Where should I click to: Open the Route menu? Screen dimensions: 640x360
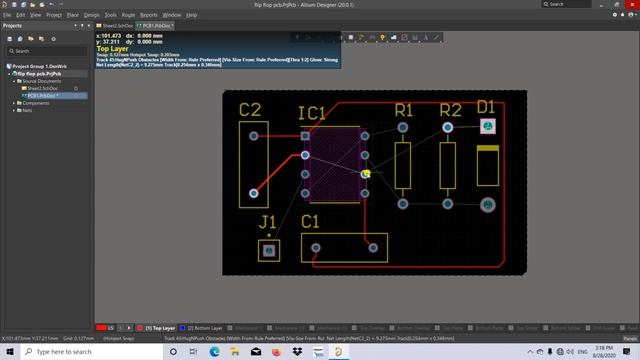pyautogui.click(x=128, y=15)
